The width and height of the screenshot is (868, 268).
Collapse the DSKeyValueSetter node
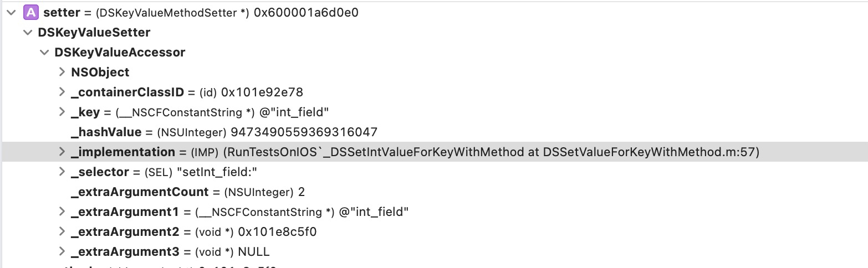[x=27, y=32]
